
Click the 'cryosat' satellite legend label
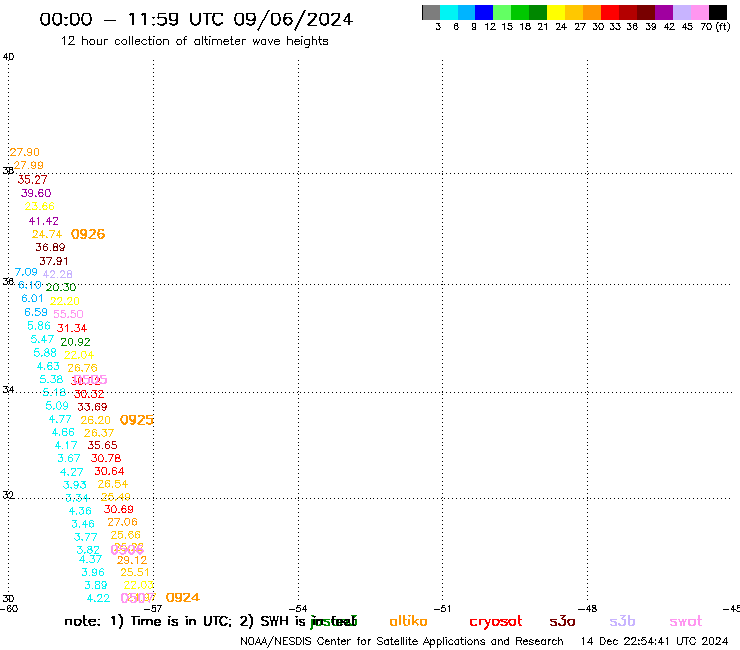coord(496,622)
